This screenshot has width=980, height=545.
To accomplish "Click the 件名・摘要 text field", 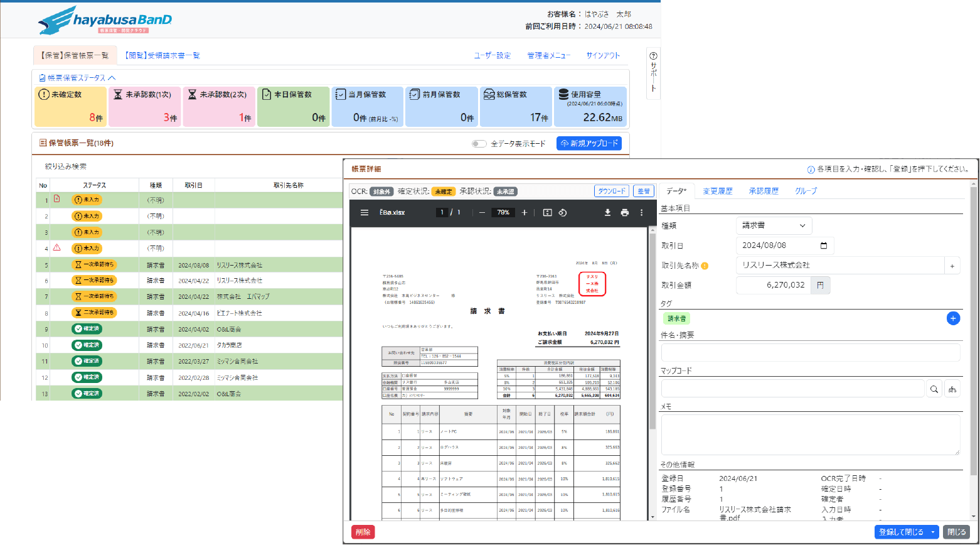I will click(810, 352).
